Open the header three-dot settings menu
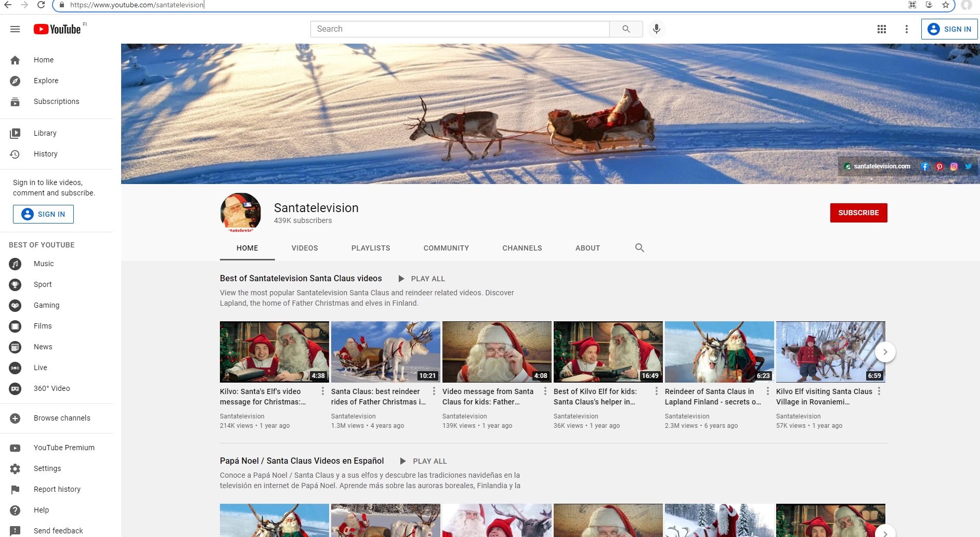 click(907, 29)
